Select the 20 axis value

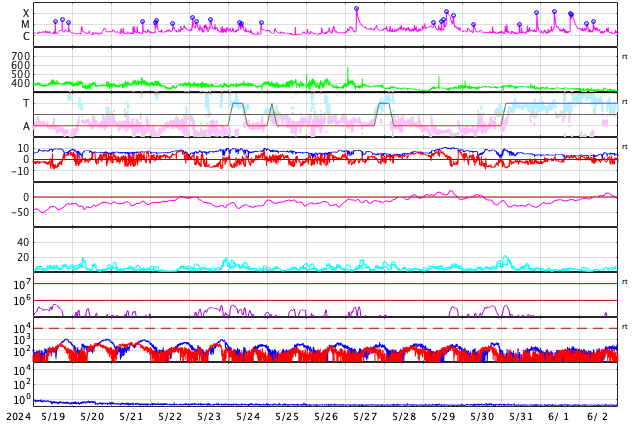pos(23,257)
